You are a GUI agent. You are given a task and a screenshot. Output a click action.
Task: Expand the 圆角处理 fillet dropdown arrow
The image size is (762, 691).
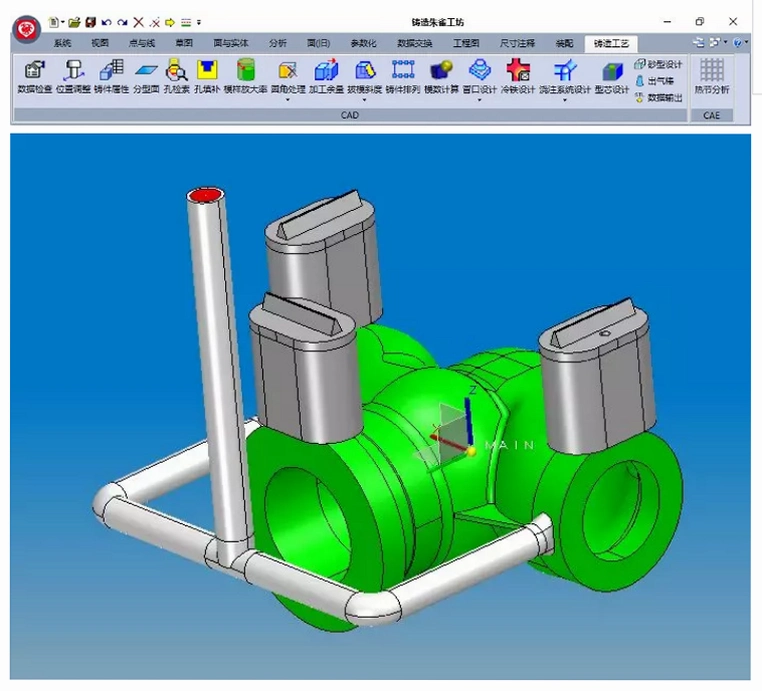click(x=288, y=100)
